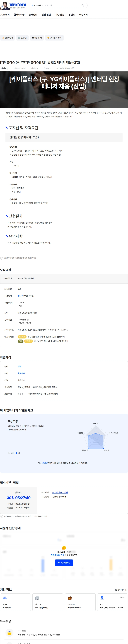Click the JOBKOREA logo
The image size is (128, 644).
[x=13, y=5]
